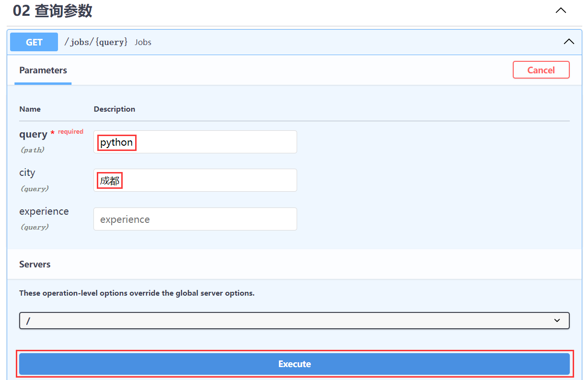The image size is (588, 380).
Task: Click the blue GET method badge
Action: [34, 42]
